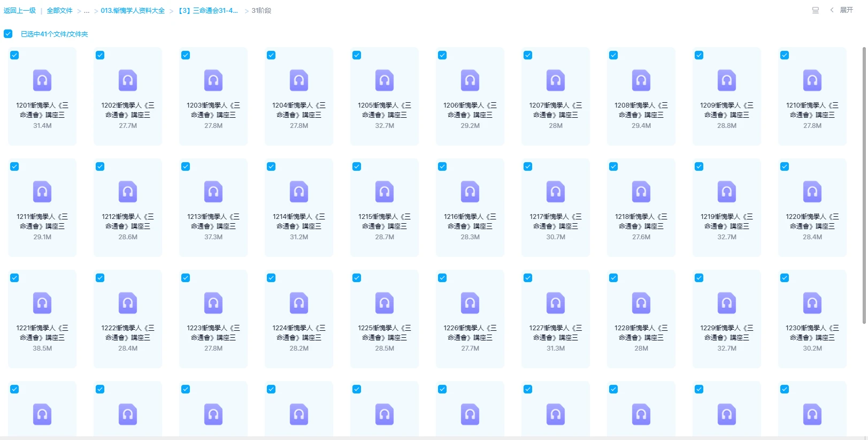Expand the side panel with 展开
This screenshot has width=868, height=440.
click(842, 10)
